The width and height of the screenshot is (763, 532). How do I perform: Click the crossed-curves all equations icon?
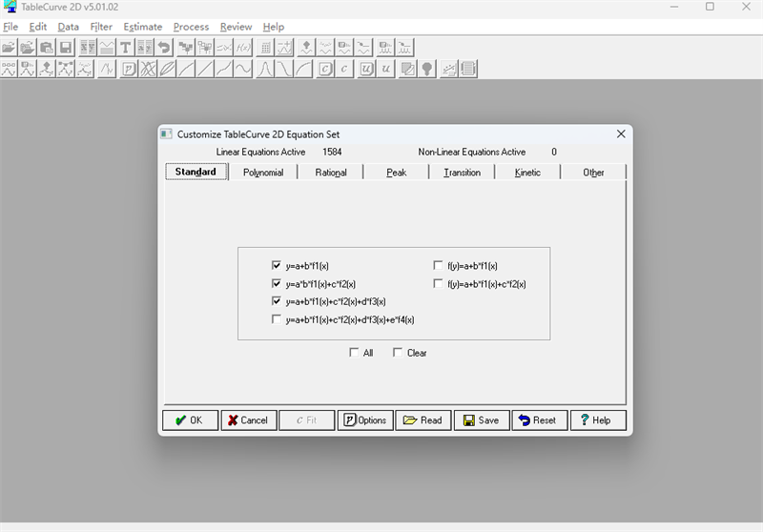[x=148, y=69]
